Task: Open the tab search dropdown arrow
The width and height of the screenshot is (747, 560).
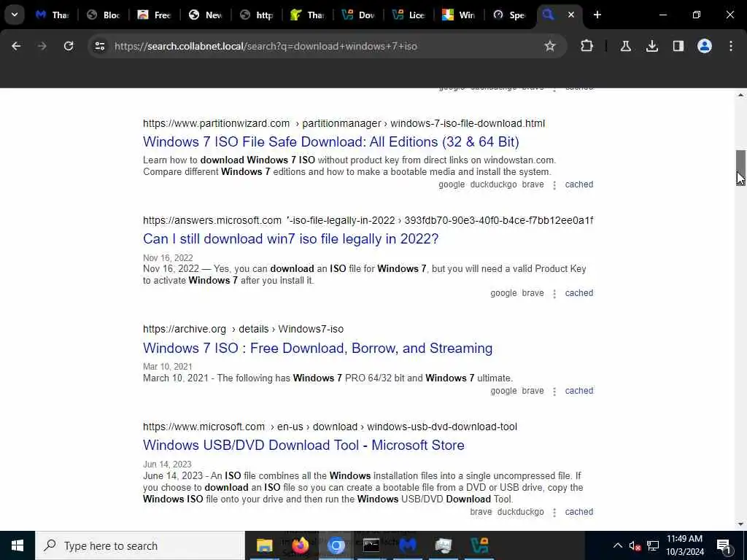Action: pyautogui.click(x=15, y=15)
